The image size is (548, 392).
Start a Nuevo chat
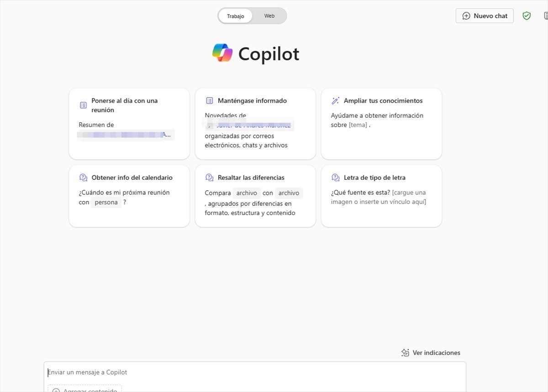[484, 15]
